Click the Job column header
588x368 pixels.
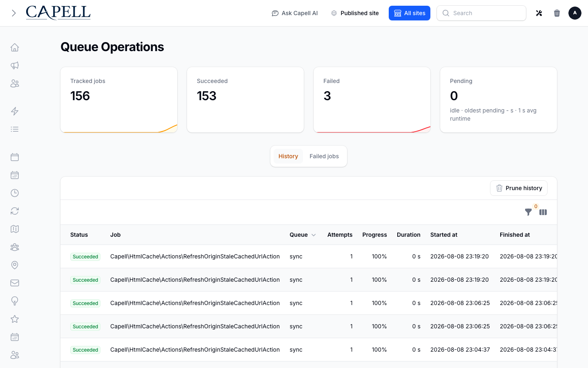coord(116,235)
